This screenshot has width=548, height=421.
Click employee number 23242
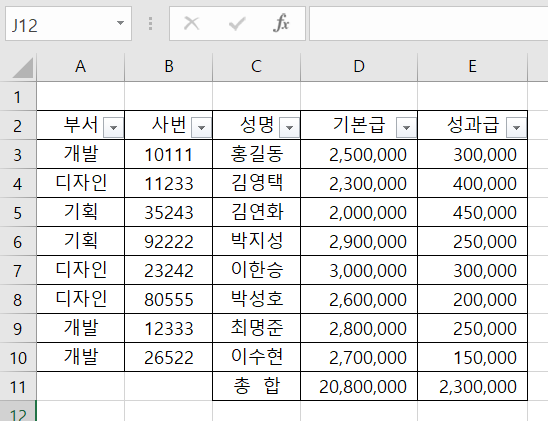point(169,270)
